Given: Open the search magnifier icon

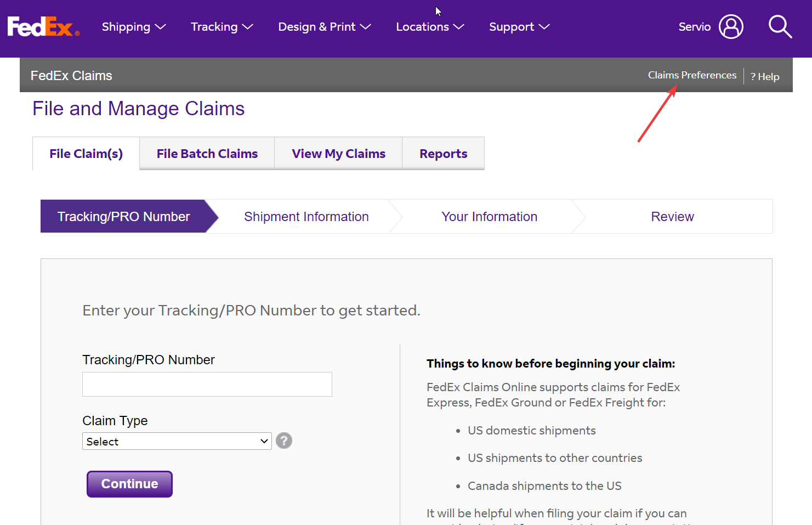Looking at the screenshot, I should point(780,26).
